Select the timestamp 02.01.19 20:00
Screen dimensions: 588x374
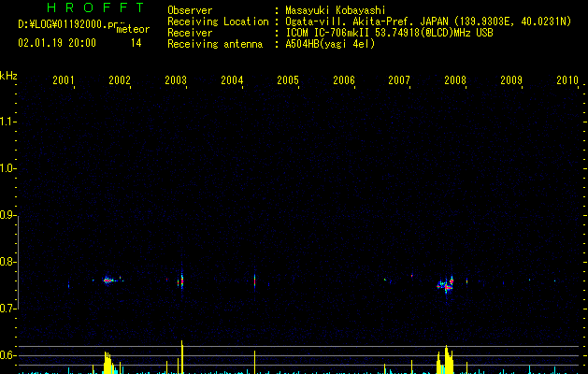pyautogui.click(x=57, y=43)
